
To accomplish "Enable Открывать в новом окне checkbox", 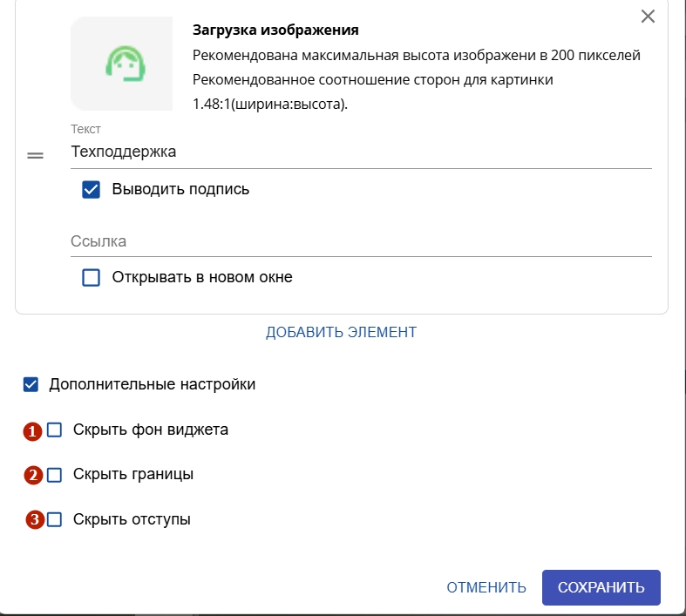I will 91,278.
